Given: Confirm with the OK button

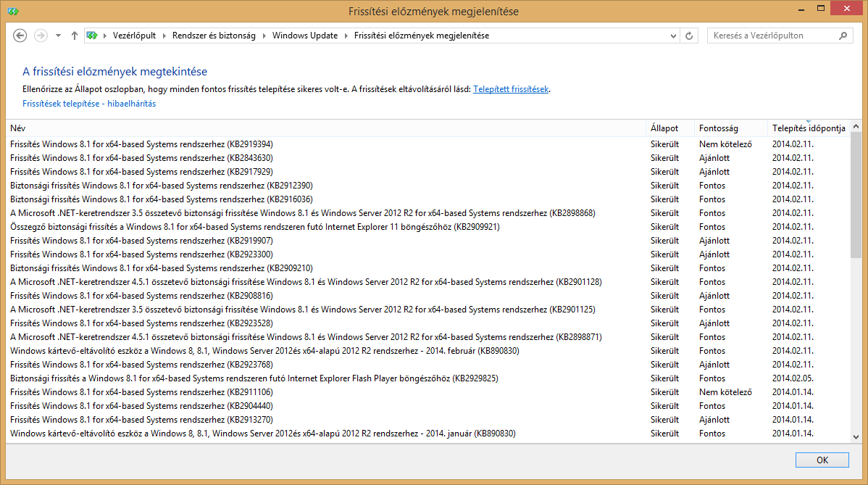Looking at the screenshot, I should pyautogui.click(x=822, y=460).
